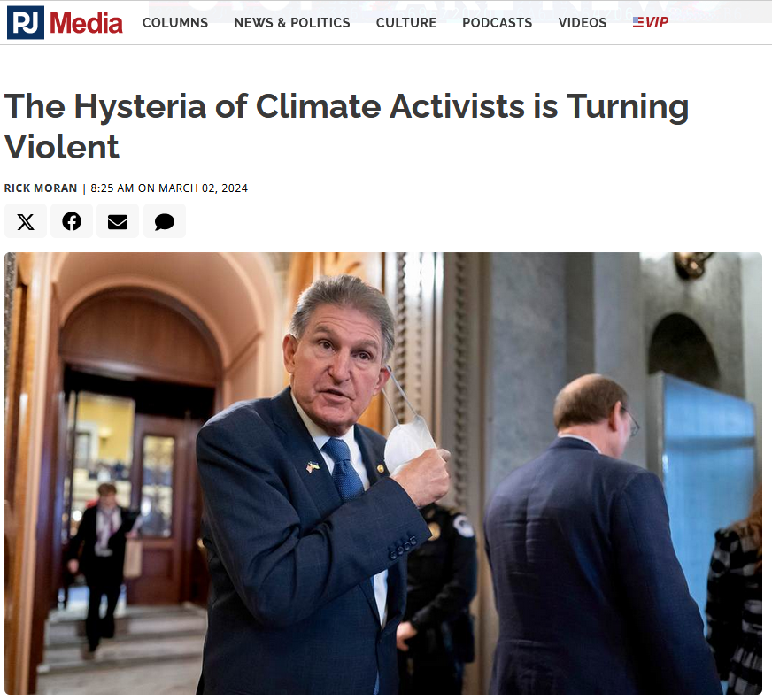Screen dimensions: 772x700
Task: Click the blue PJ square logo
Action: pos(26,22)
